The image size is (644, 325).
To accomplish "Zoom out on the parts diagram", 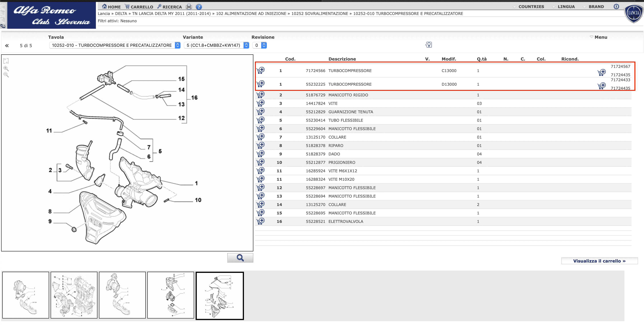I will coord(6,75).
